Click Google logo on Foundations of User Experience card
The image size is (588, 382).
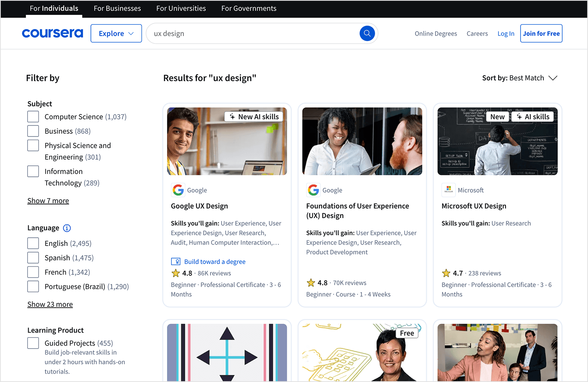(314, 190)
